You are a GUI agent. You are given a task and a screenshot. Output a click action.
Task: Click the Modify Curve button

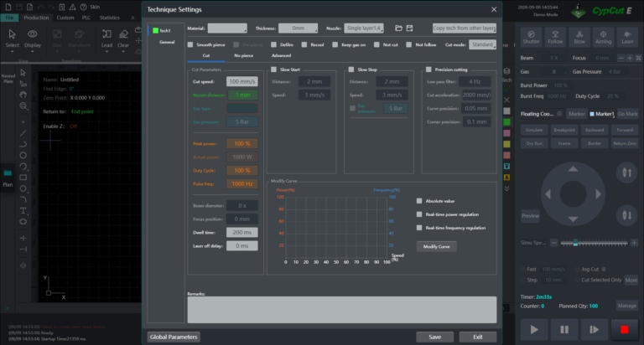pos(437,246)
